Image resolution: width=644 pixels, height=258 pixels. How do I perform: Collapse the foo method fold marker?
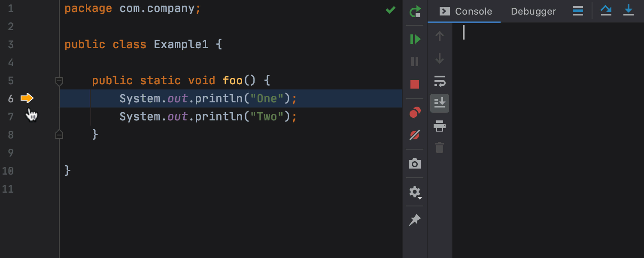pyautogui.click(x=59, y=81)
